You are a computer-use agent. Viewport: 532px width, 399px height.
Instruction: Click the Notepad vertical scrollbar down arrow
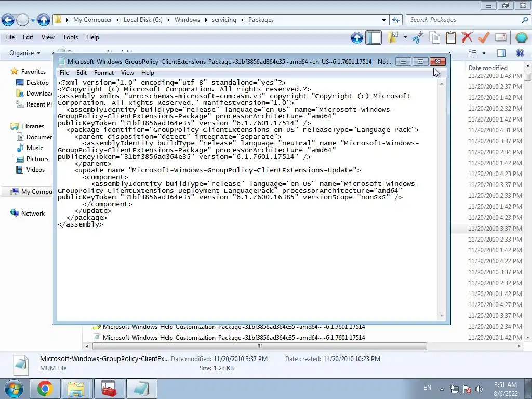pos(442,316)
